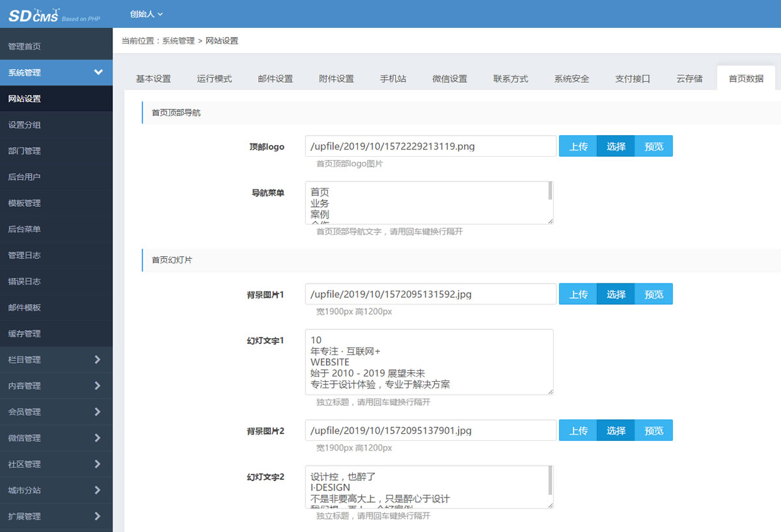Screen dimensions: 781x532
Task: Expand the 栏目管理 sidebar menu
Action: [56, 360]
